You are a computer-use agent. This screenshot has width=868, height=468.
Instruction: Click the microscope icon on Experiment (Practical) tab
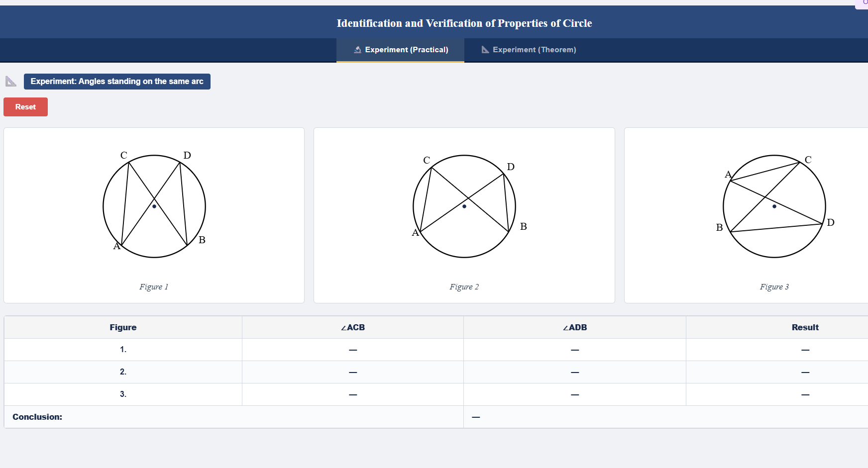click(x=357, y=50)
